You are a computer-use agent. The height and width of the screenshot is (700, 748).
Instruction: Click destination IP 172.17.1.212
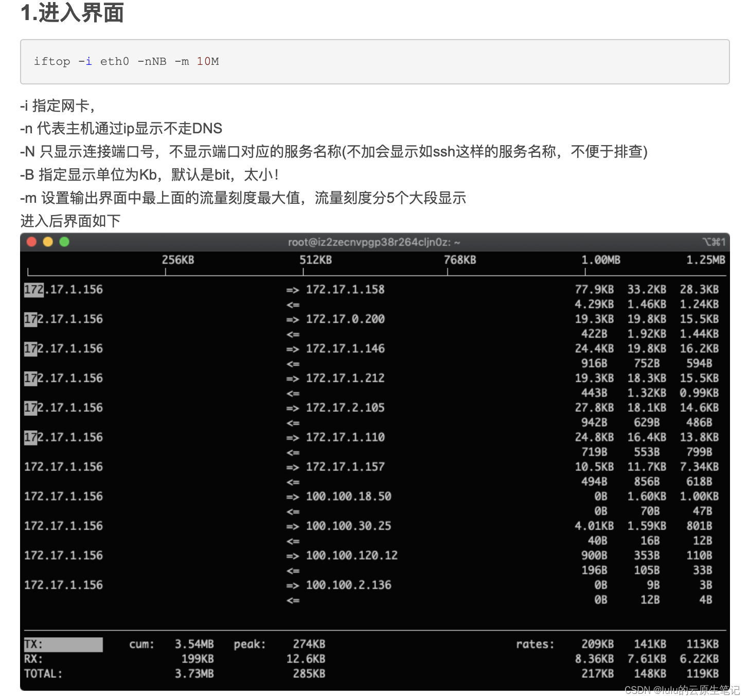click(x=345, y=378)
